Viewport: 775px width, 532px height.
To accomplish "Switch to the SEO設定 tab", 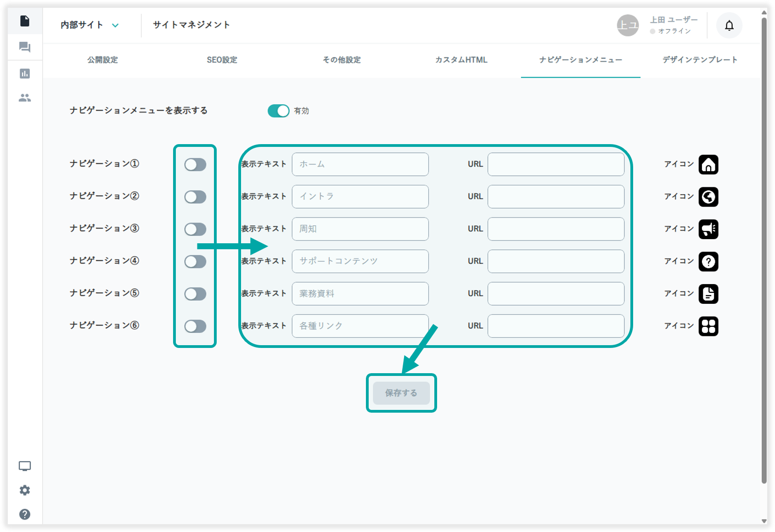I will point(222,60).
